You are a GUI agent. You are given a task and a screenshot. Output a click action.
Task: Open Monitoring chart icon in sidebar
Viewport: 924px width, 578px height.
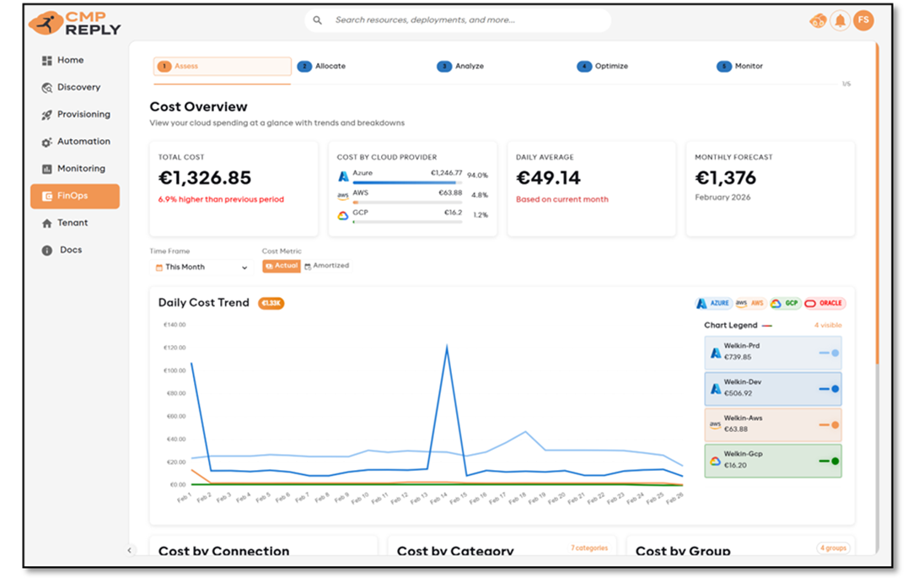click(x=47, y=169)
